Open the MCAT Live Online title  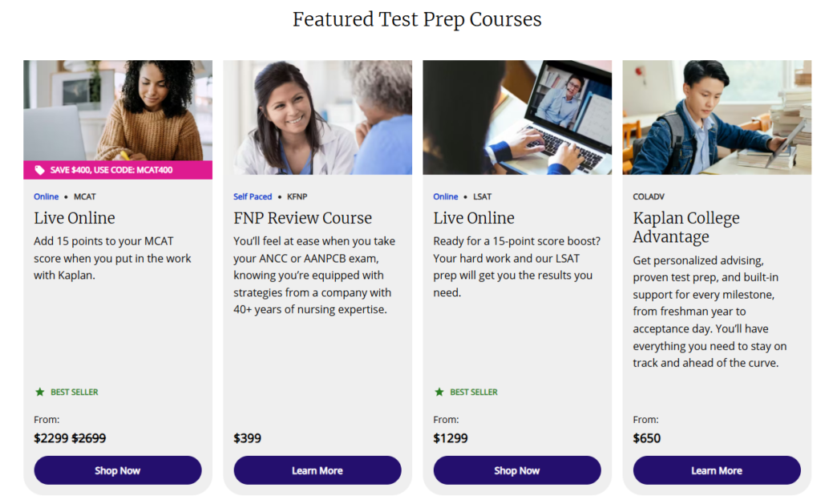click(x=75, y=218)
